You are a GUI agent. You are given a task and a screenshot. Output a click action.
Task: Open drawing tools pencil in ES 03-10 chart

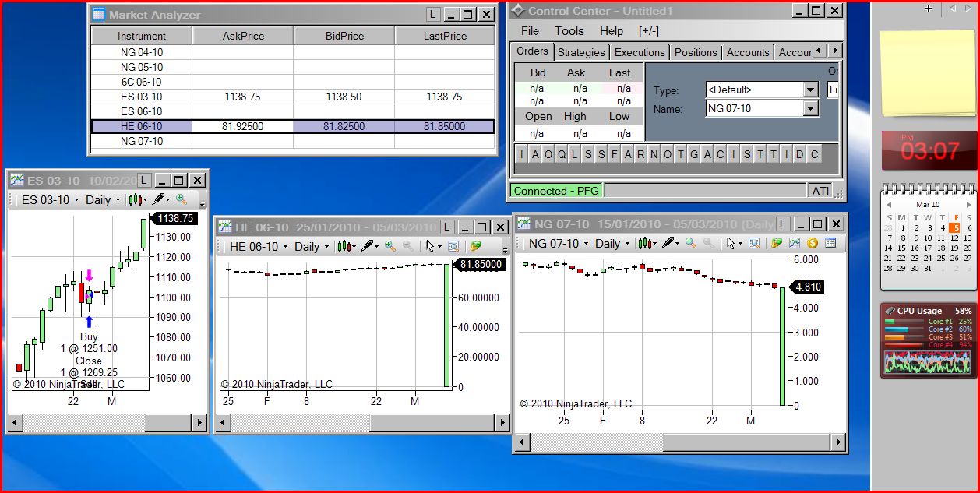click(160, 199)
